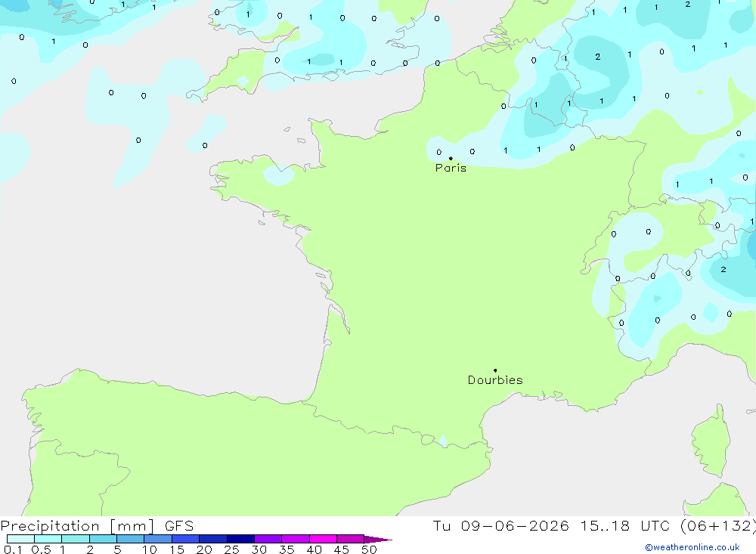This screenshot has width=756, height=554.
Task: Select the Paris location dot marker
Action: (x=451, y=158)
